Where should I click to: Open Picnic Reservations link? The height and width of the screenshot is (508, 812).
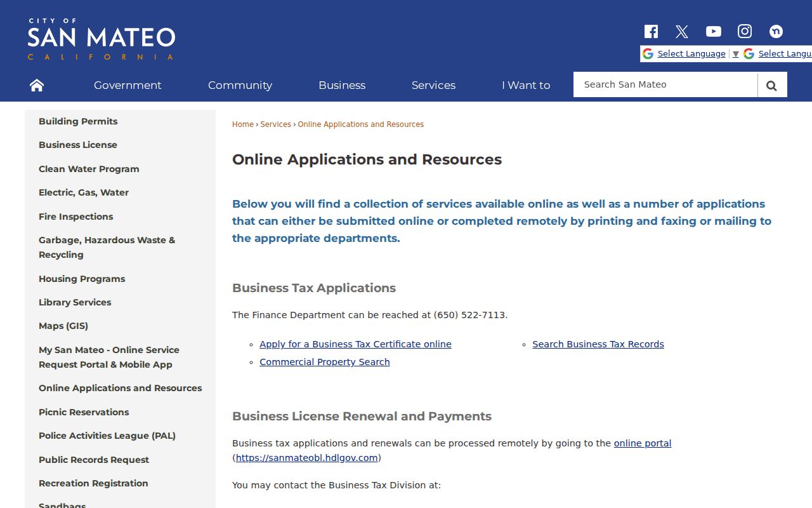[84, 412]
